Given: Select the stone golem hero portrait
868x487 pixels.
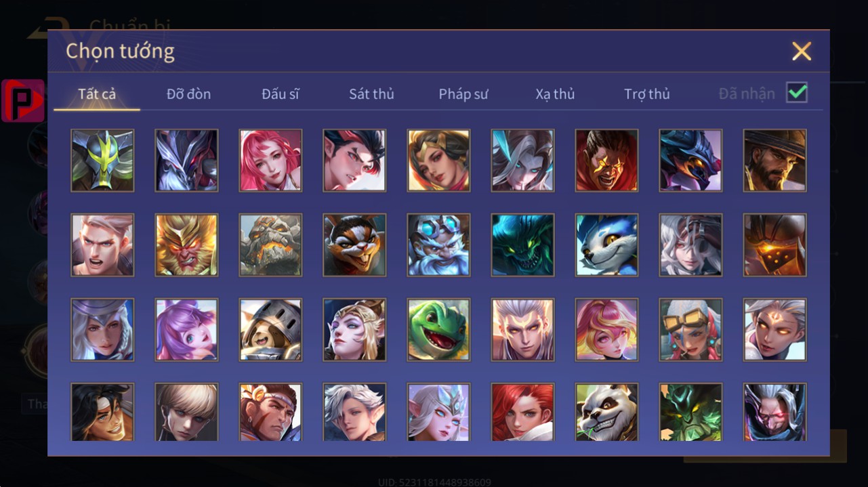Looking at the screenshot, I should click(270, 245).
